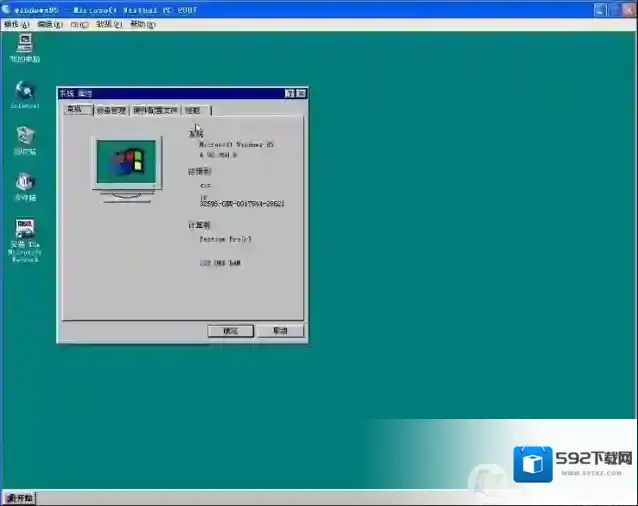Open the CD menu in Virtual PC
Viewport: 638px width, 506px height.
(79, 24)
